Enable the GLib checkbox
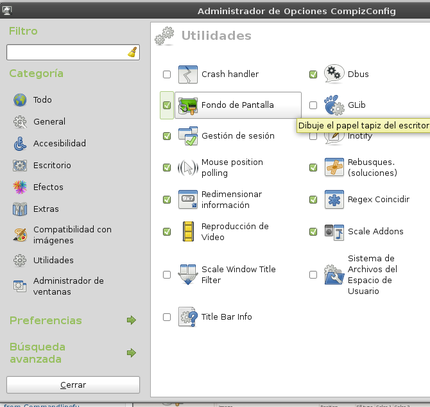The image size is (430, 407). (313, 105)
